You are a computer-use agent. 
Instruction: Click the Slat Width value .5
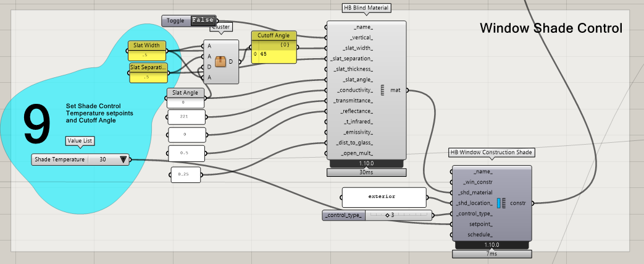[145, 55]
